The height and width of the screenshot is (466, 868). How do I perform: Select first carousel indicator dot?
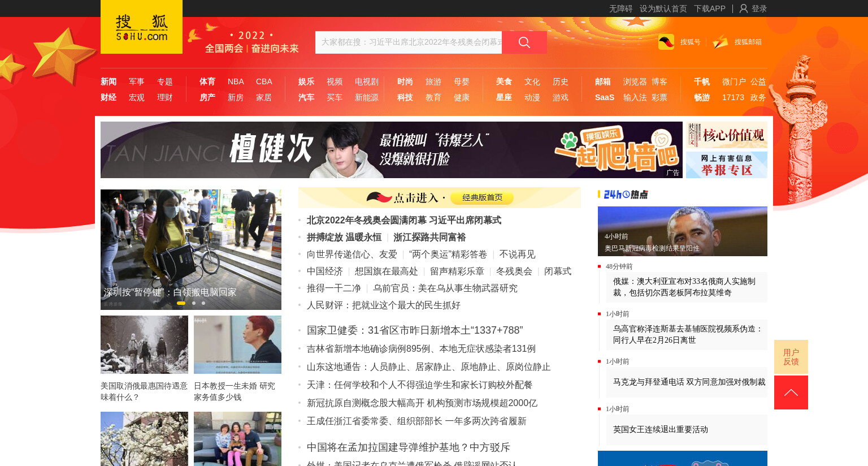(181, 303)
